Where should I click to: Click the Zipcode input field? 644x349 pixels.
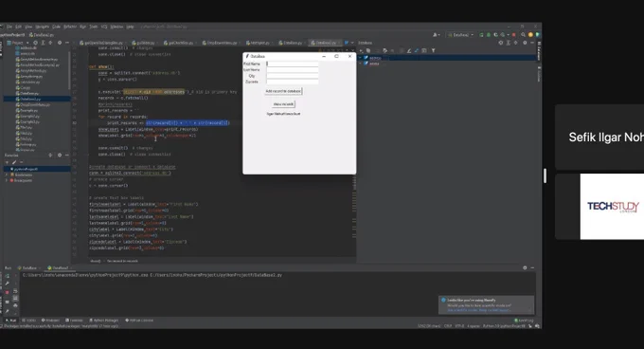coord(292,82)
